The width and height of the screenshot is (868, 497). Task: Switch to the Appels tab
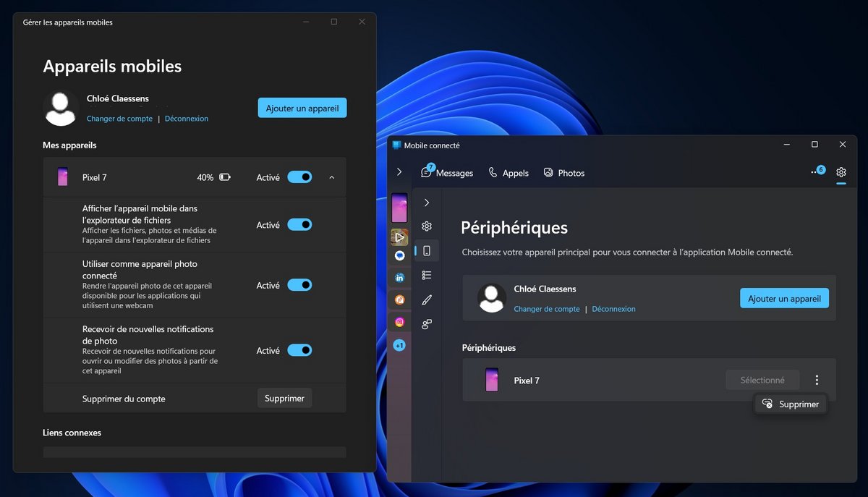click(509, 173)
